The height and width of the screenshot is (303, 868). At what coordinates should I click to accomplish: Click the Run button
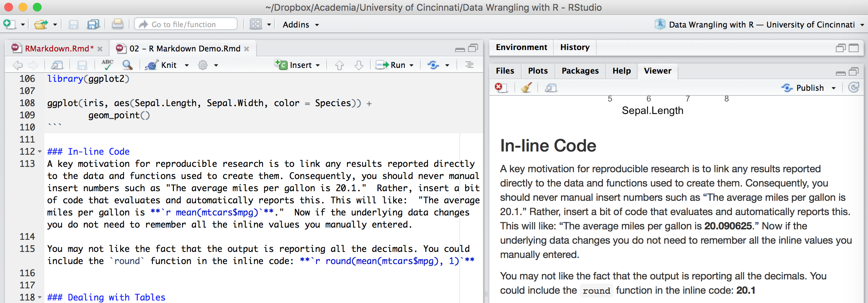click(390, 65)
